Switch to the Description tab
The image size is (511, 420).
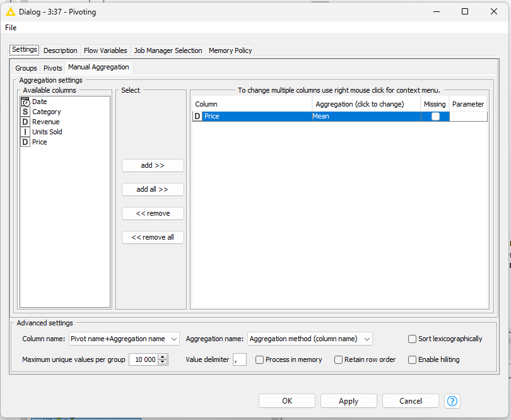pos(61,50)
